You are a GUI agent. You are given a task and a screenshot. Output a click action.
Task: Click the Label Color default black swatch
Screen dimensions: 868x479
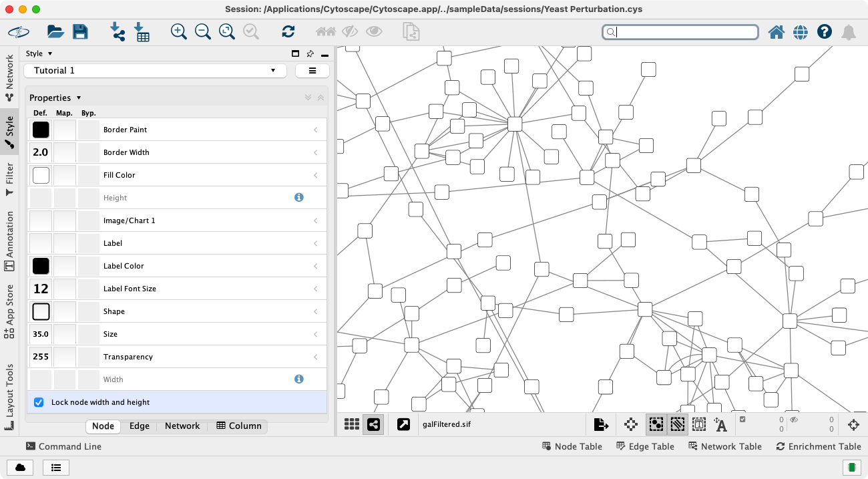point(41,266)
